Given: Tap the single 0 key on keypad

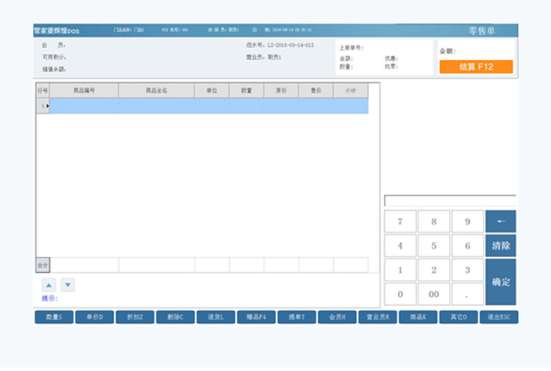Looking at the screenshot, I should [400, 294].
